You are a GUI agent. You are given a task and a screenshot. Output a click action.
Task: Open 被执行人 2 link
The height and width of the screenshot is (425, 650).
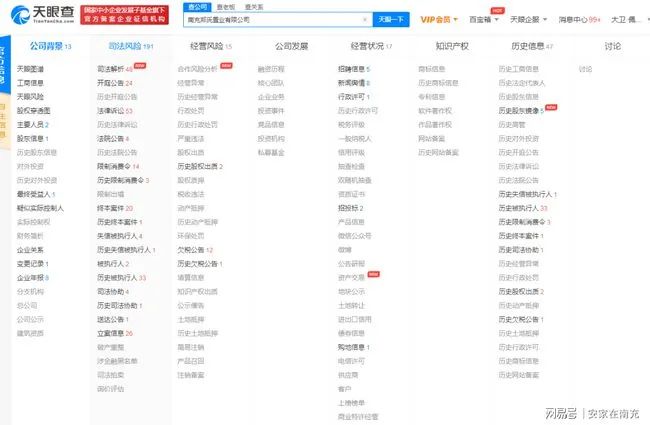[x=113, y=264]
